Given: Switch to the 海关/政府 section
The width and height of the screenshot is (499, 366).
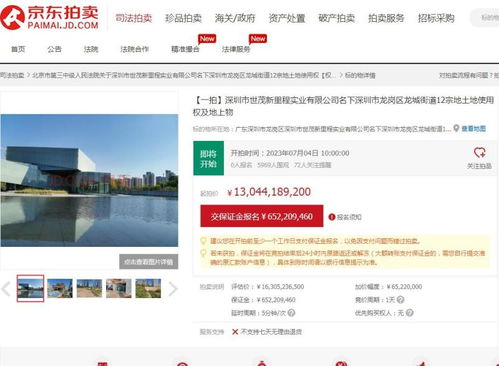Looking at the screenshot, I should pos(235,18).
